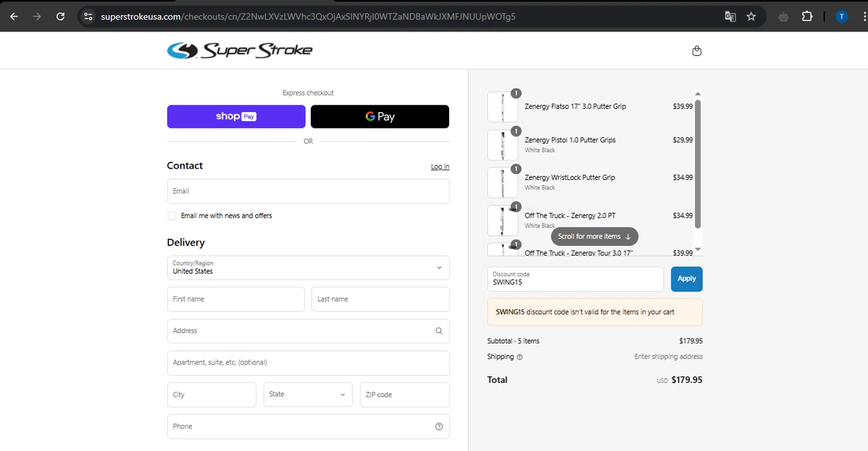Click the First name field

click(x=236, y=299)
